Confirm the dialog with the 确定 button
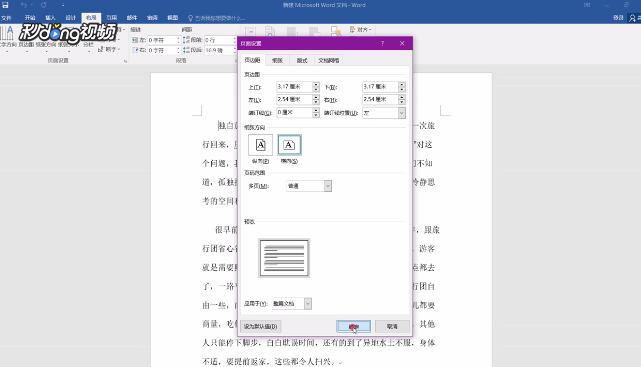 354,327
